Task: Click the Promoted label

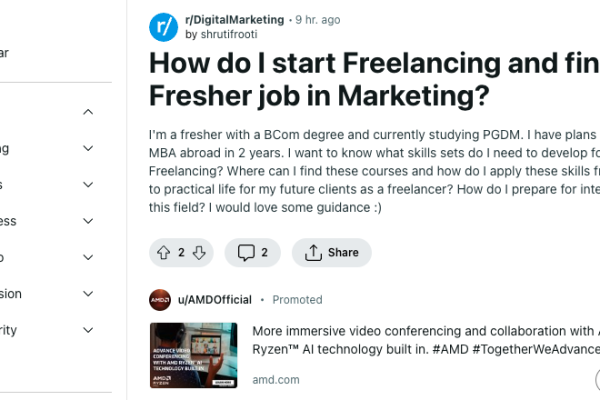Action: tap(297, 300)
